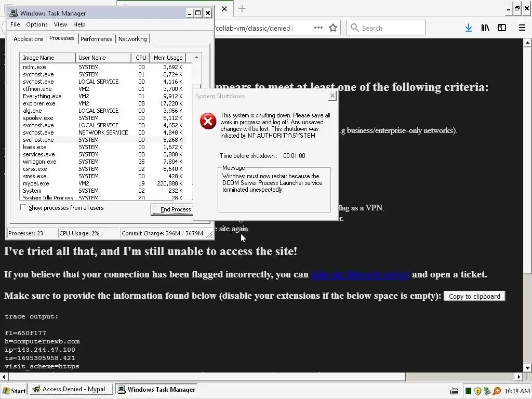
Task: Select the smss.exe process row
Action: click(103, 176)
